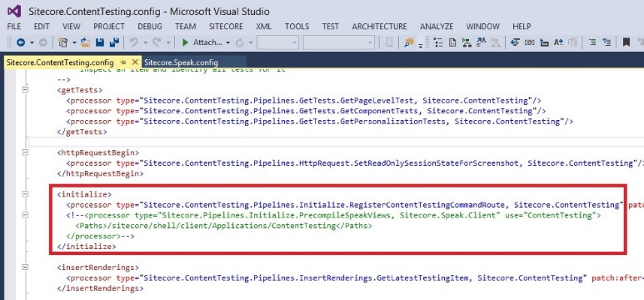Image resolution: width=644 pixels, height=300 pixels.
Task: Click the Navigate Backward arrow icon
Action: pyautogui.click(x=21, y=42)
